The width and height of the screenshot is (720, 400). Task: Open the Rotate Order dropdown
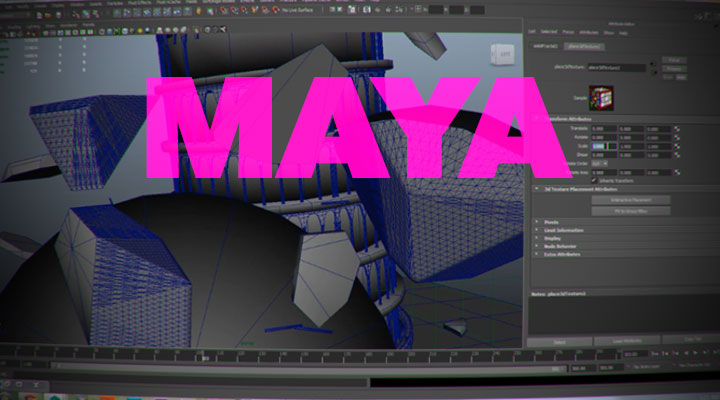point(599,164)
